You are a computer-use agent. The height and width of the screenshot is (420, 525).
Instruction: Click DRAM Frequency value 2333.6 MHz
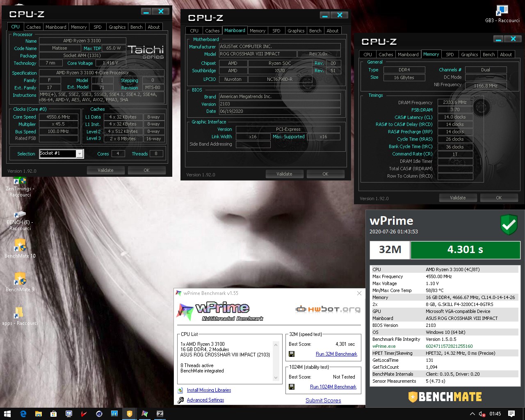click(x=455, y=102)
